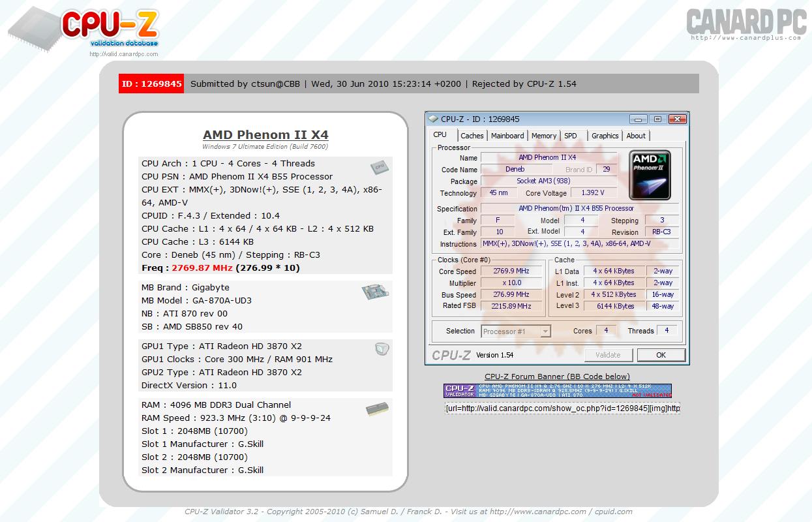Click the motherboard icon beside MB Brand
The height and width of the screenshot is (522, 812).
click(x=376, y=292)
